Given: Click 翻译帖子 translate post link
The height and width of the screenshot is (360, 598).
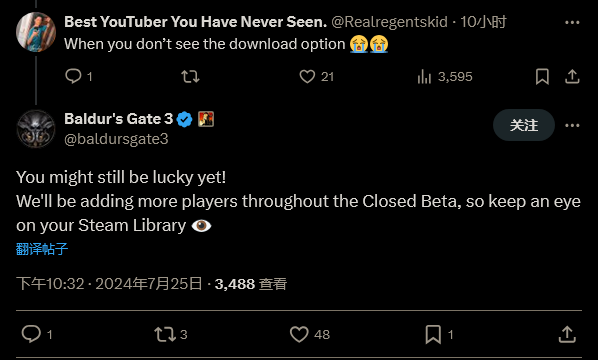Looking at the screenshot, I should tap(42, 249).
